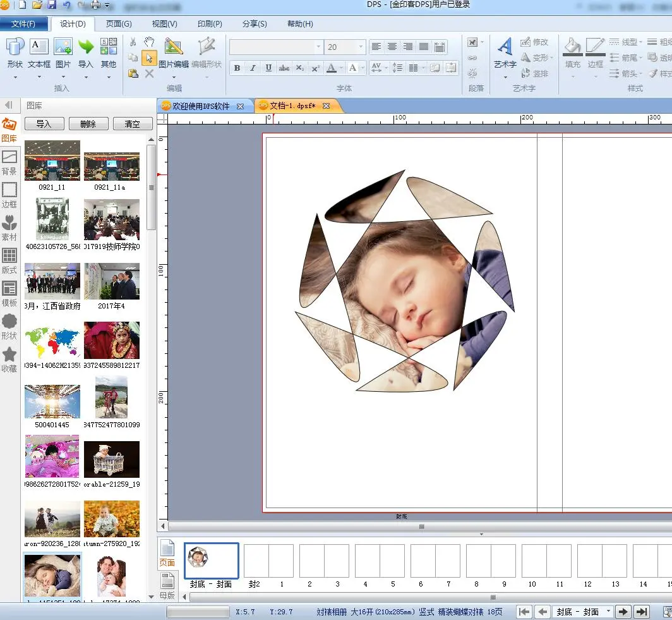Switch to the 母版 master page view

167,587
